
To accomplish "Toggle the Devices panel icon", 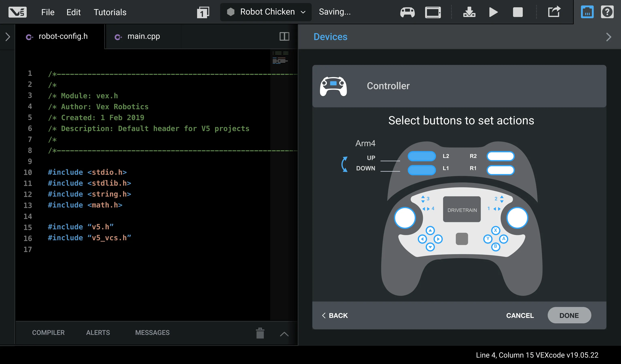I will point(587,12).
